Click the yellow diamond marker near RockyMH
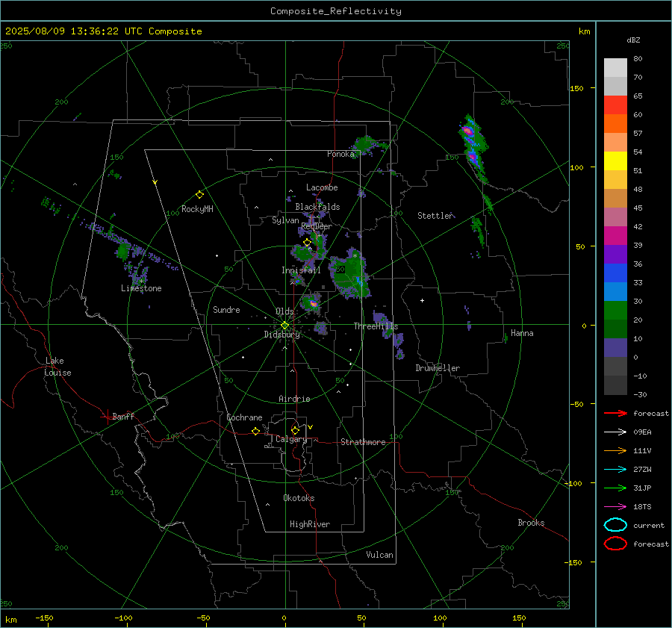The image size is (672, 628). (x=199, y=195)
